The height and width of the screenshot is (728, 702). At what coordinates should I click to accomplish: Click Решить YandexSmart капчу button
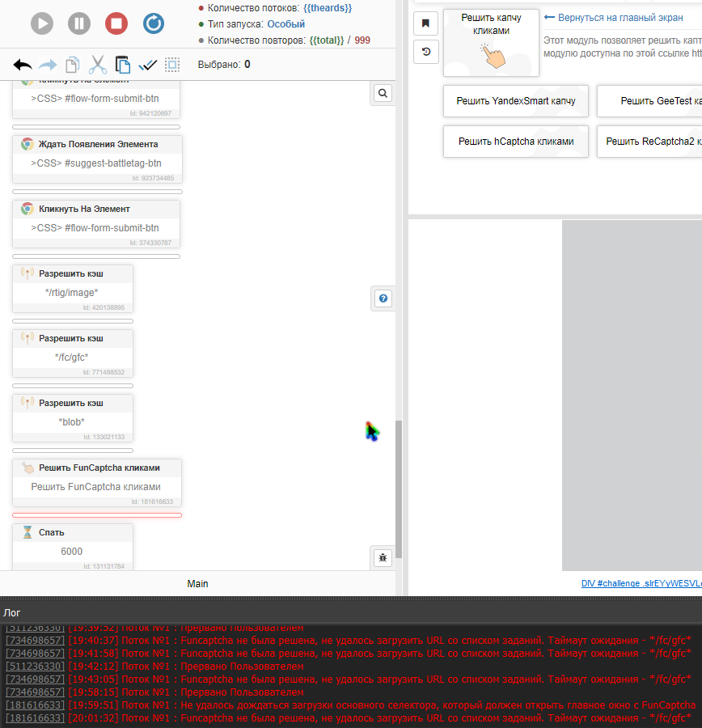click(515, 101)
